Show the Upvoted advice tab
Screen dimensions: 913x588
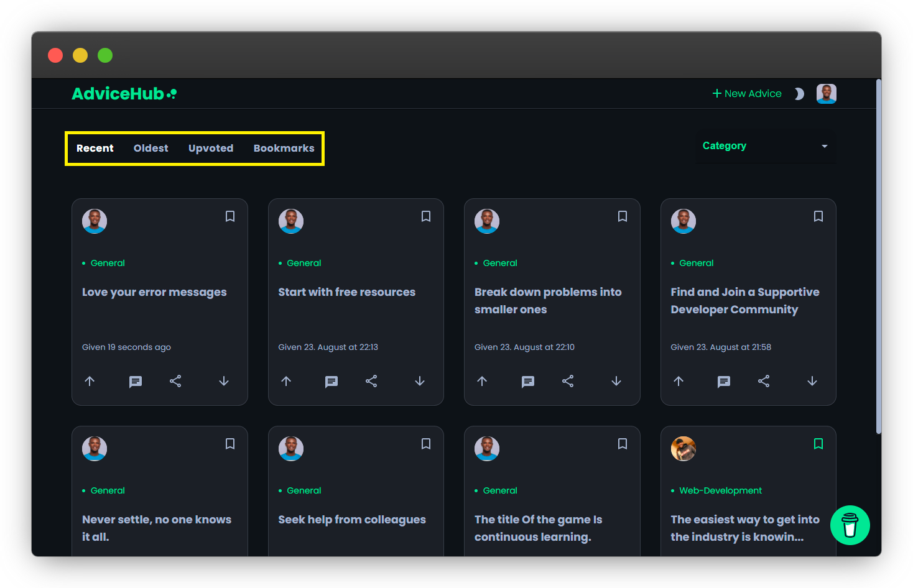coord(211,148)
